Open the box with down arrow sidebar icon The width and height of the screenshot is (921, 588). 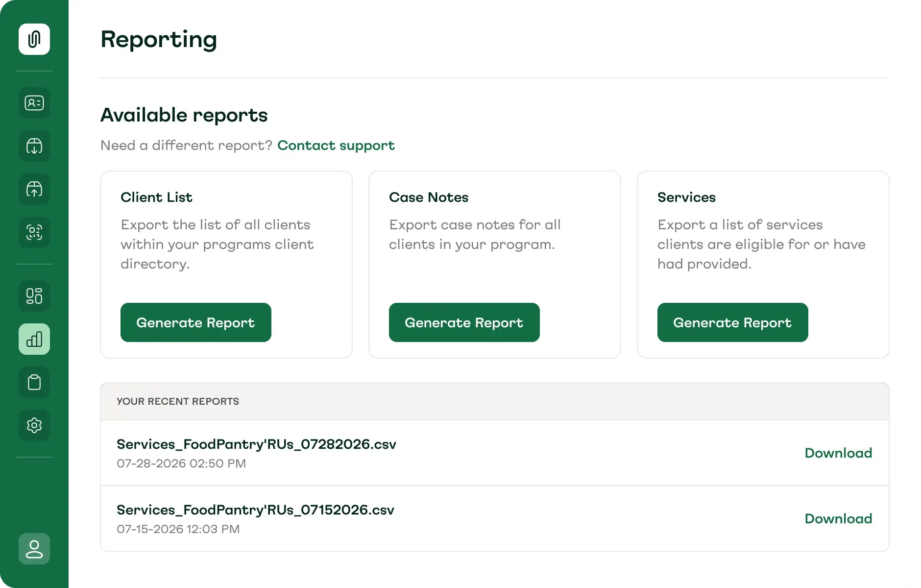(34, 146)
